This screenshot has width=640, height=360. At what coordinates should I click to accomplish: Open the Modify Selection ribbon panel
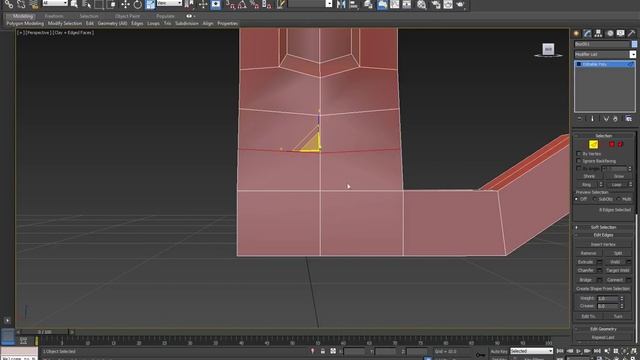click(x=65, y=24)
